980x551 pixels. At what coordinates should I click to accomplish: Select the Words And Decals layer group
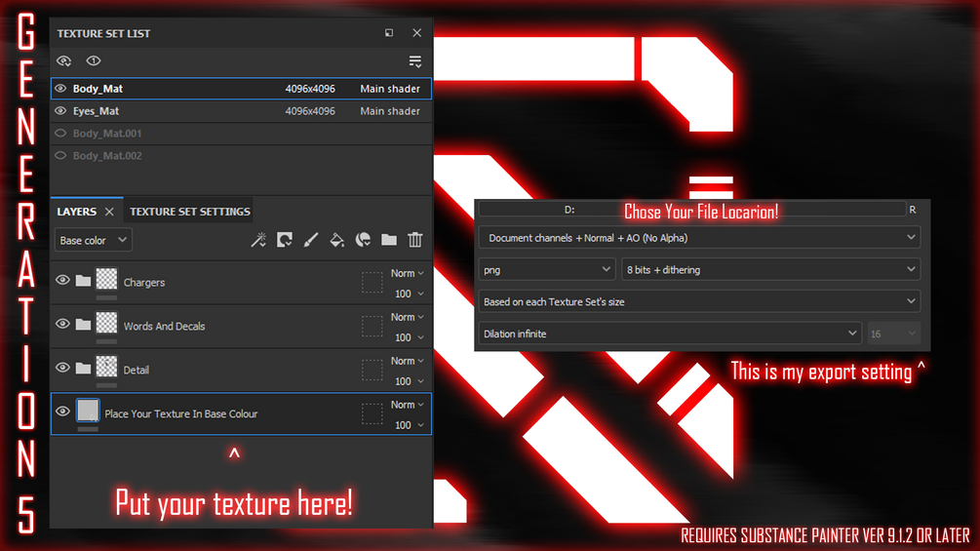[241, 327]
